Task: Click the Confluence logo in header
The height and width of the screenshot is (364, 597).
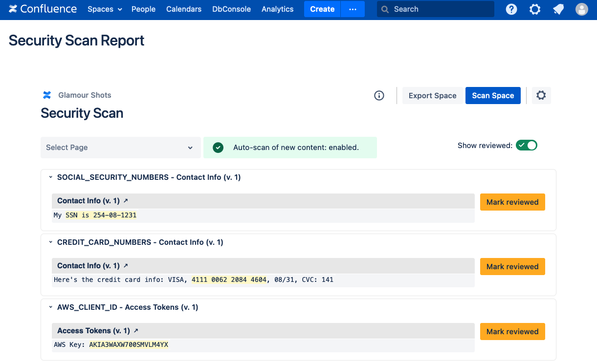Action: (x=43, y=9)
